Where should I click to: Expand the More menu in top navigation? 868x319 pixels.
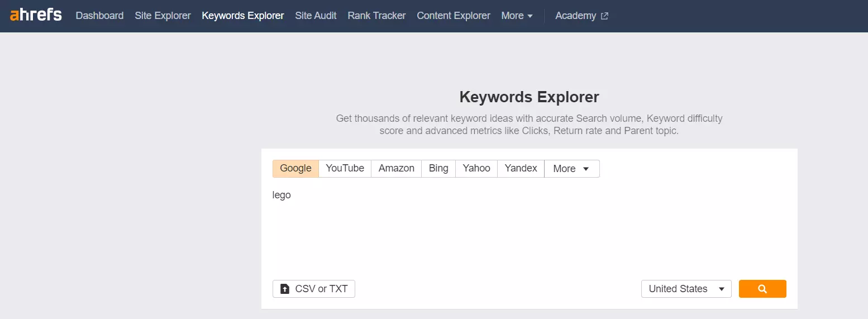coord(517,16)
